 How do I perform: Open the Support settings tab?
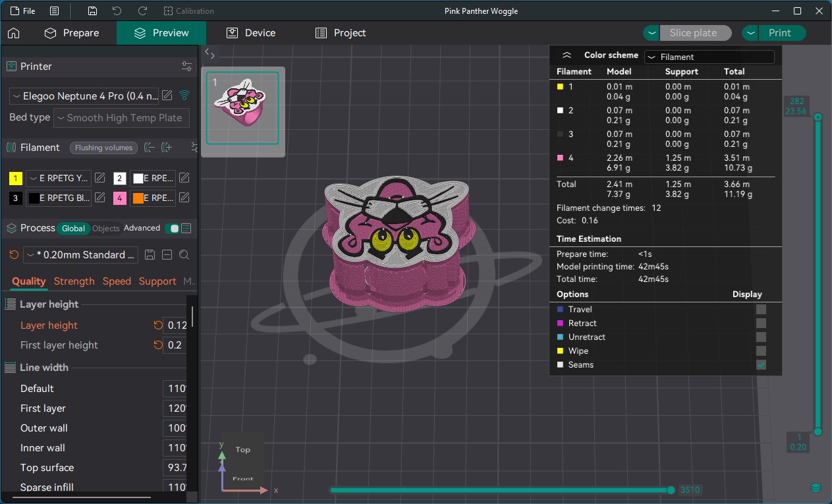click(157, 281)
